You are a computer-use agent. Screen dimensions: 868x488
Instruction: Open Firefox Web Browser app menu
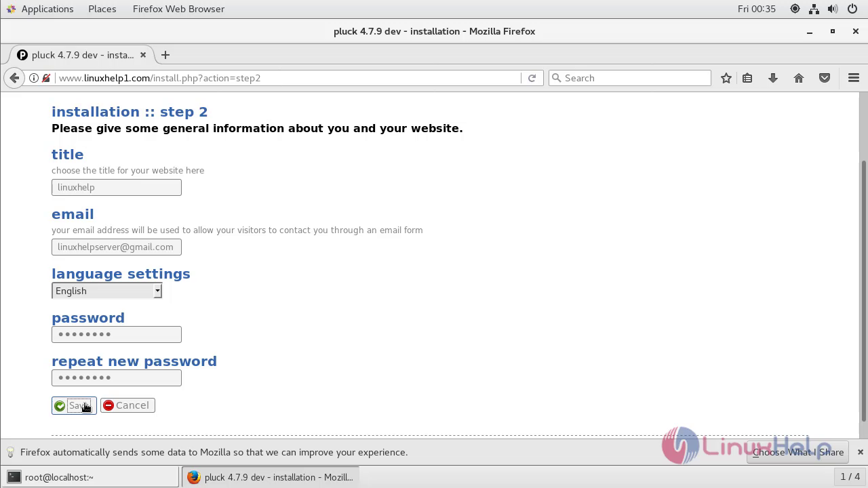pos(178,9)
